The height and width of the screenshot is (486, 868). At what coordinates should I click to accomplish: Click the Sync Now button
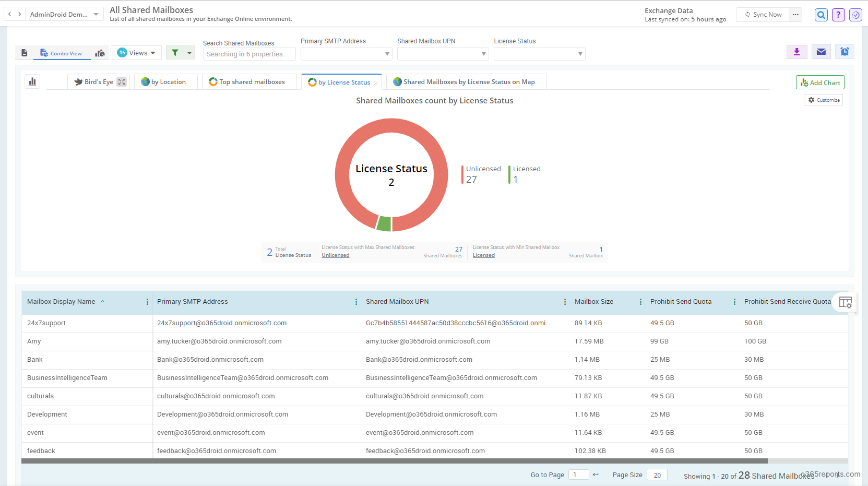[x=763, y=15]
